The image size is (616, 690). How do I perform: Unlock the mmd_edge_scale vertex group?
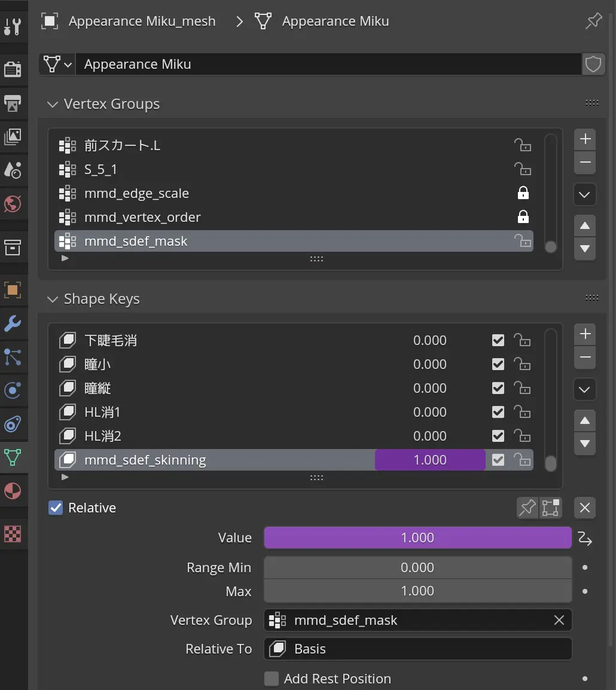[523, 193]
